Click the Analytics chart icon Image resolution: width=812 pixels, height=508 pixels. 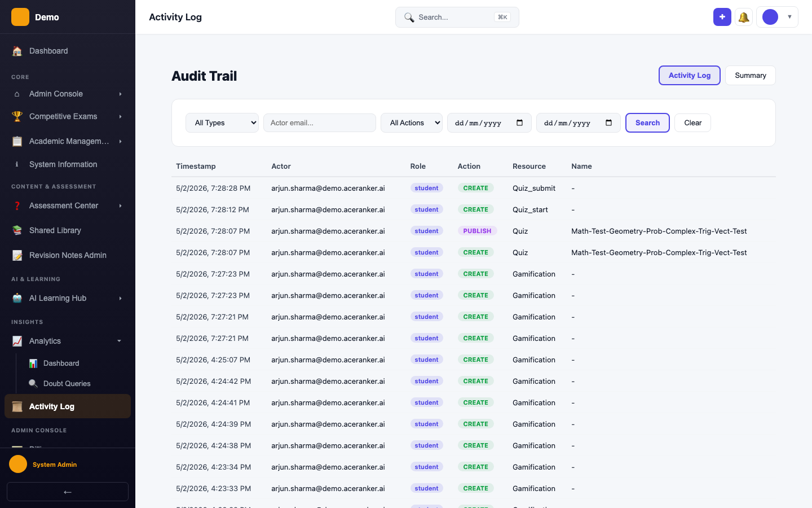pos(17,341)
